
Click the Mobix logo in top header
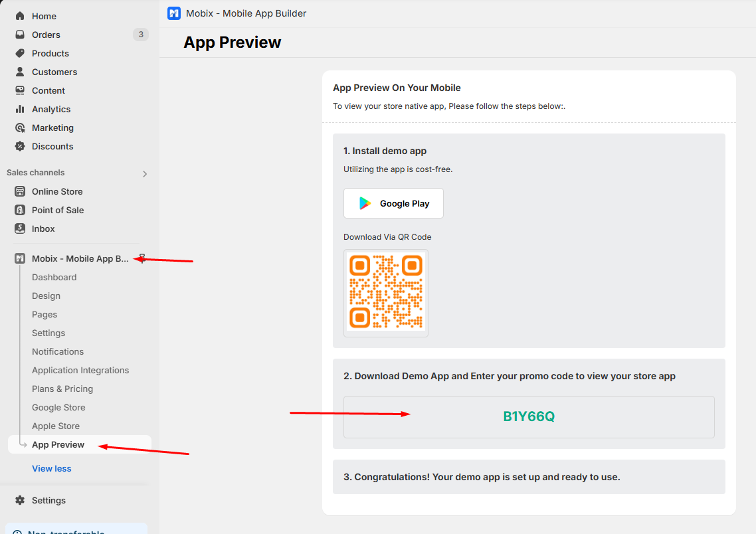pyautogui.click(x=174, y=13)
